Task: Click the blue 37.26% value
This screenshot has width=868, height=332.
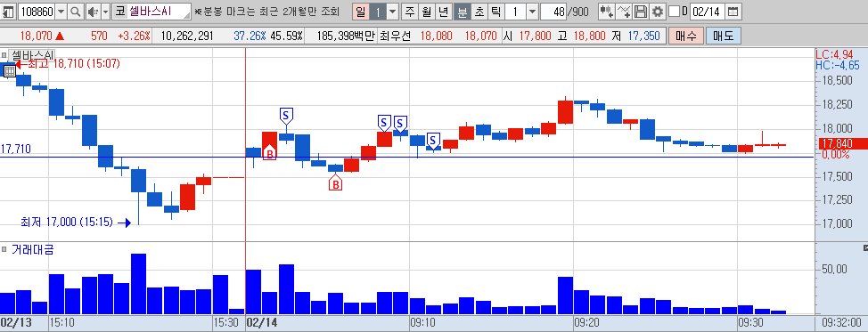Action: pos(250,36)
